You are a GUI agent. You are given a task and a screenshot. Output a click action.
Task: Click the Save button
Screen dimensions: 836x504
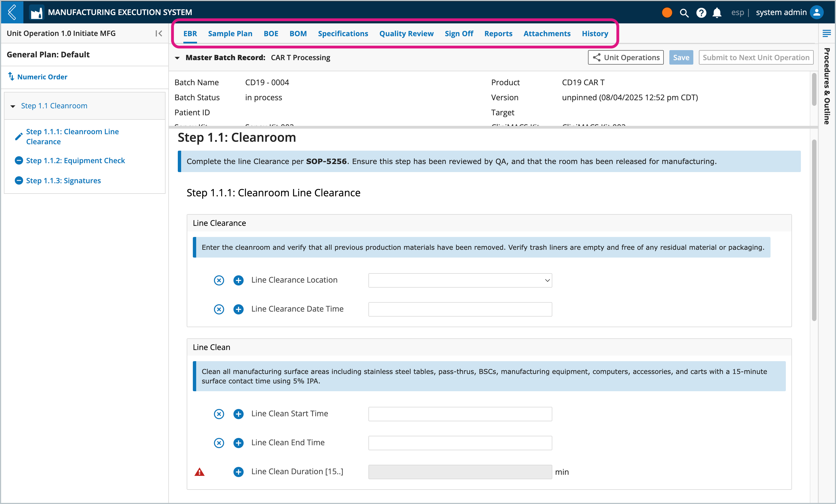pyautogui.click(x=681, y=58)
